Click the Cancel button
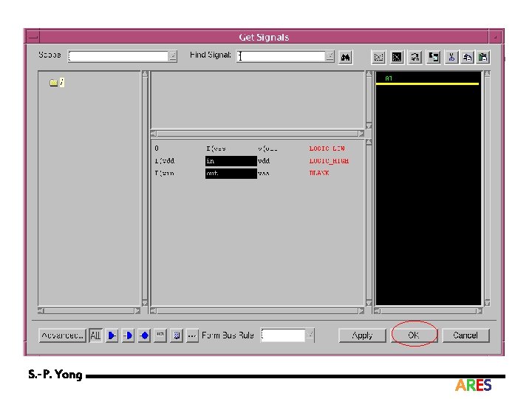This screenshot has height=399, width=532. pyautogui.click(x=465, y=335)
